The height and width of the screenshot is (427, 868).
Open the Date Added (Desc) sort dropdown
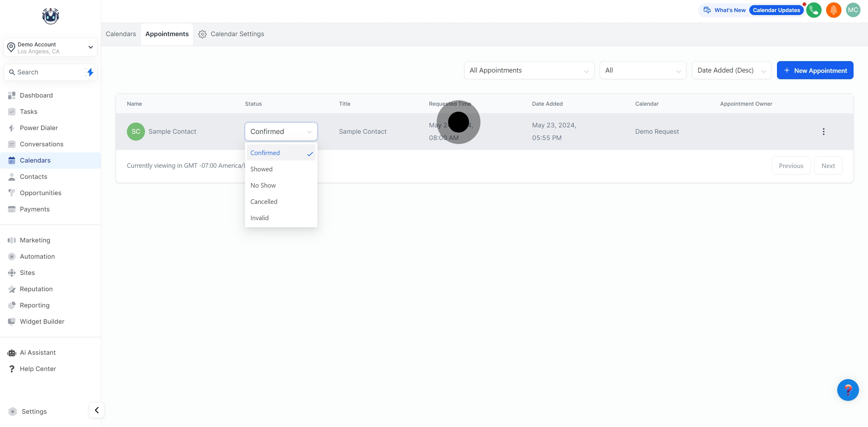pyautogui.click(x=731, y=70)
